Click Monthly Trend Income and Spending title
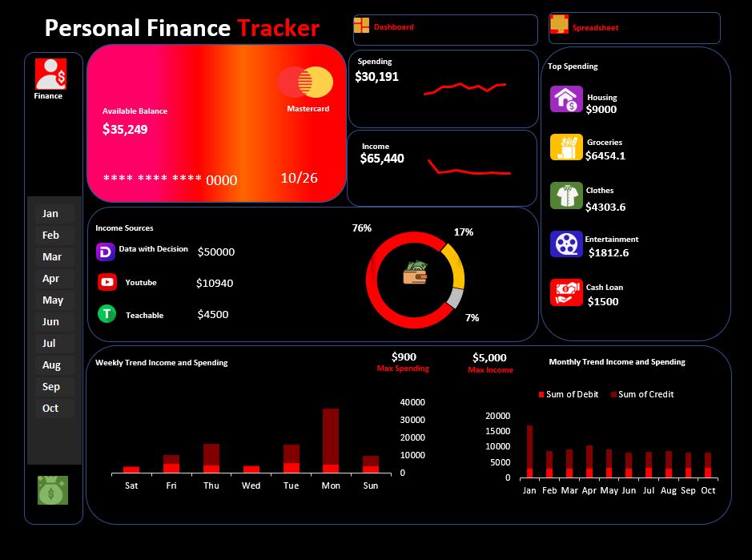The height and width of the screenshot is (560, 752). click(x=617, y=362)
